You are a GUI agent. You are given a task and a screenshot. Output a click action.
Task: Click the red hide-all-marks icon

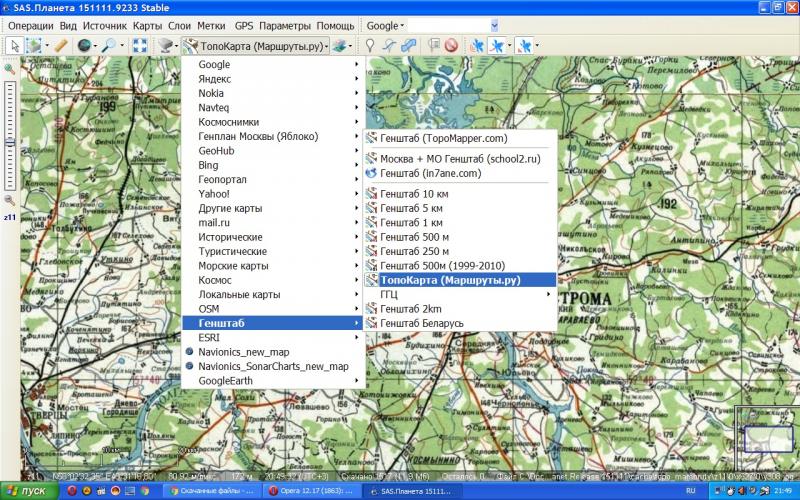[451, 46]
